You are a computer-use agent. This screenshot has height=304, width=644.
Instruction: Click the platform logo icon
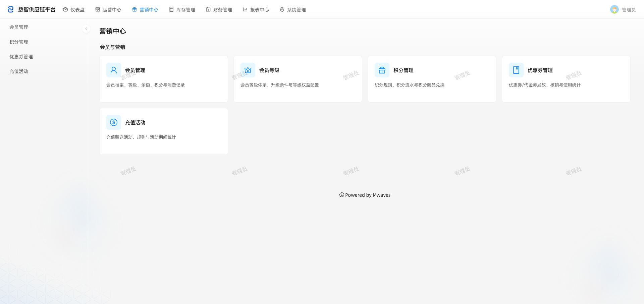pyautogui.click(x=11, y=9)
